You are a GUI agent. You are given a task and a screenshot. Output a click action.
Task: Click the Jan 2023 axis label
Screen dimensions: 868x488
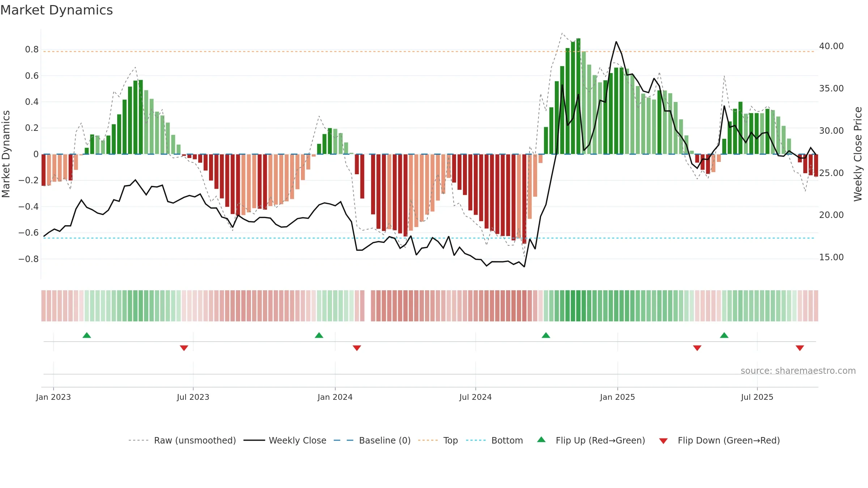pos(54,397)
